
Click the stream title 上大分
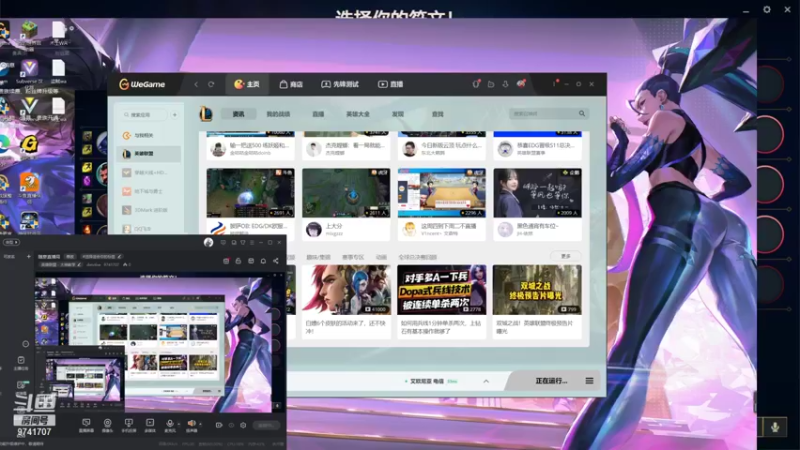point(334,226)
